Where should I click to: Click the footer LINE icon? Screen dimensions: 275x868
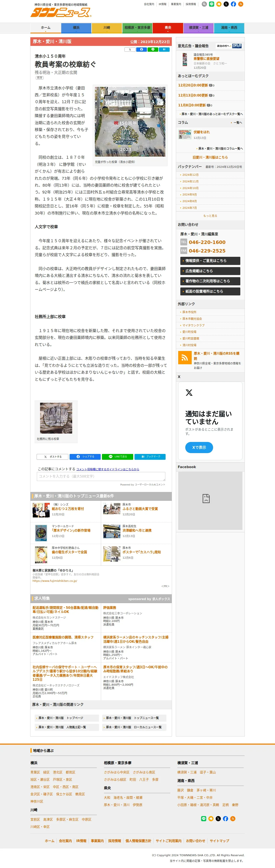(204, 818)
